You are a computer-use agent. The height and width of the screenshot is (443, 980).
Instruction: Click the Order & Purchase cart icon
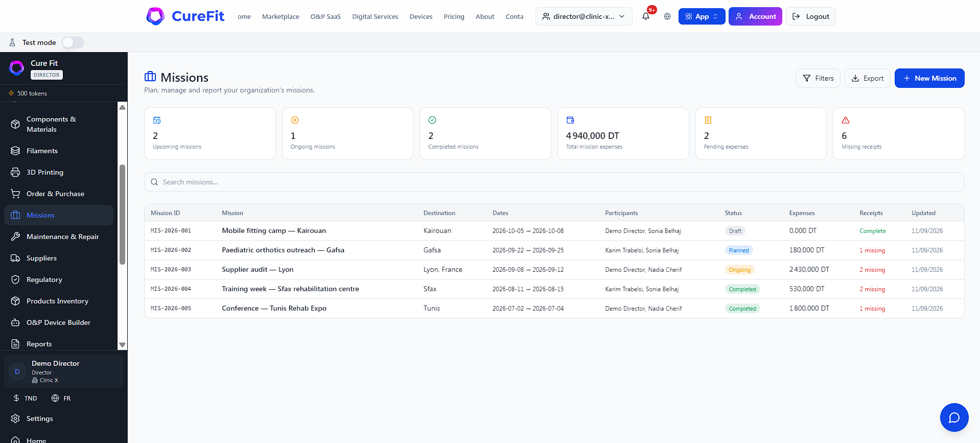click(15, 194)
